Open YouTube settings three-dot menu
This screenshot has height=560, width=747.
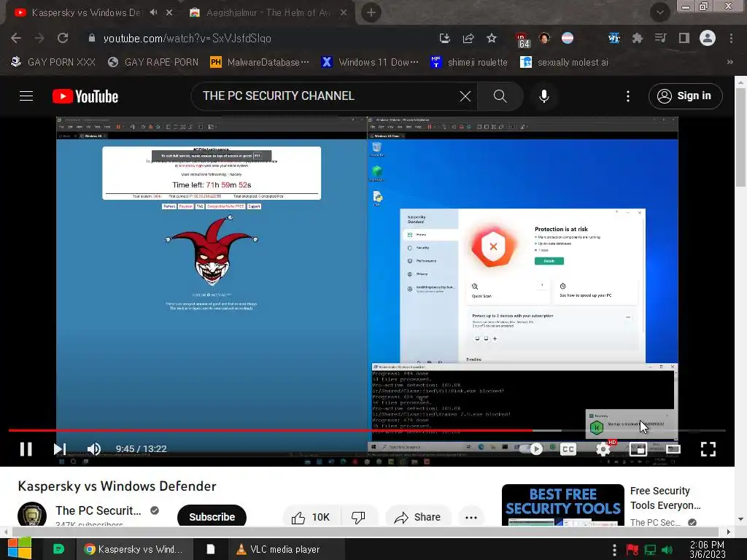(x=628, y=96)
